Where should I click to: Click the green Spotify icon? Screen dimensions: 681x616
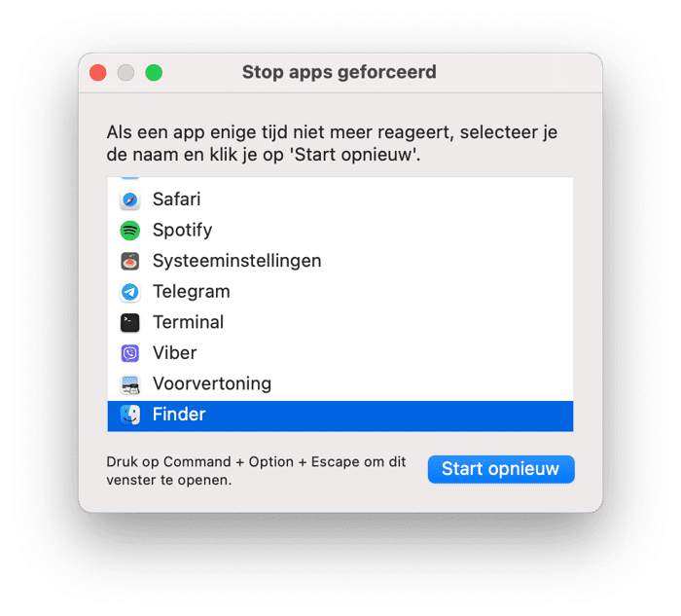(129, 231)
